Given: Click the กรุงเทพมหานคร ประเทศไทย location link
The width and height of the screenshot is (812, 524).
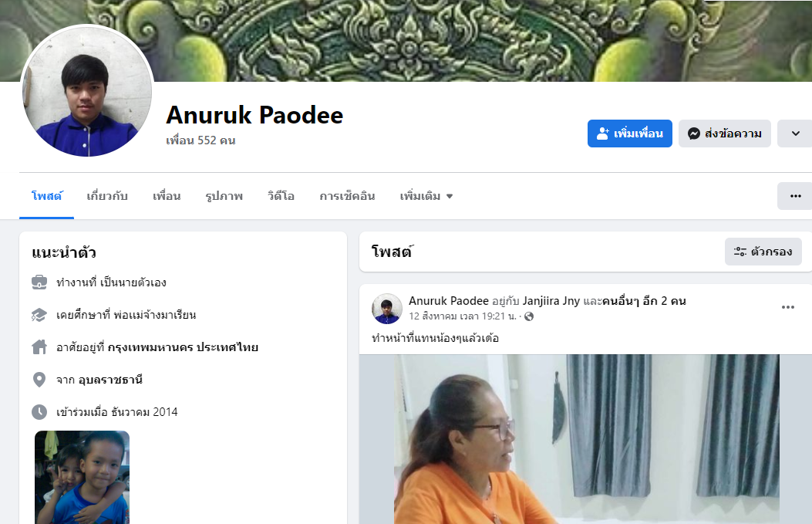Looking at the screenshot, I should pyautogui.click(x=183, y=347).
